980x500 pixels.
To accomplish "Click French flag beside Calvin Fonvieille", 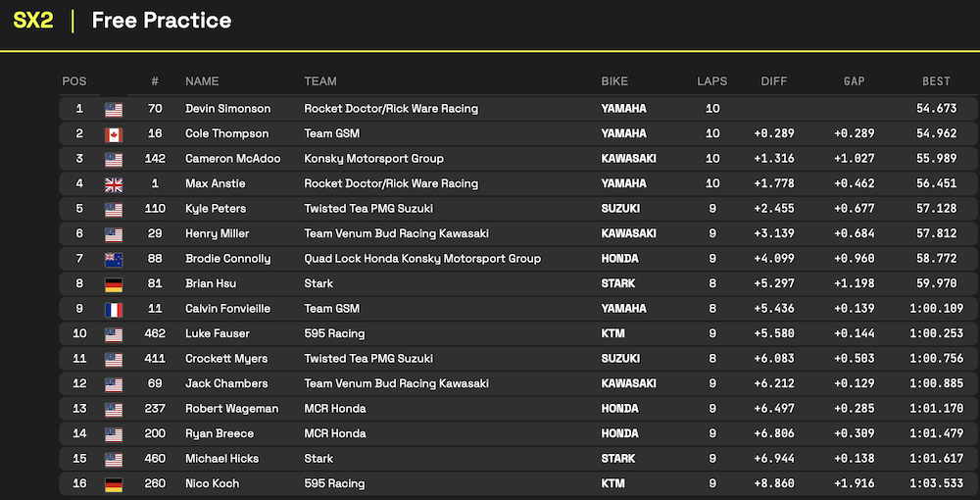I will 114,310.
